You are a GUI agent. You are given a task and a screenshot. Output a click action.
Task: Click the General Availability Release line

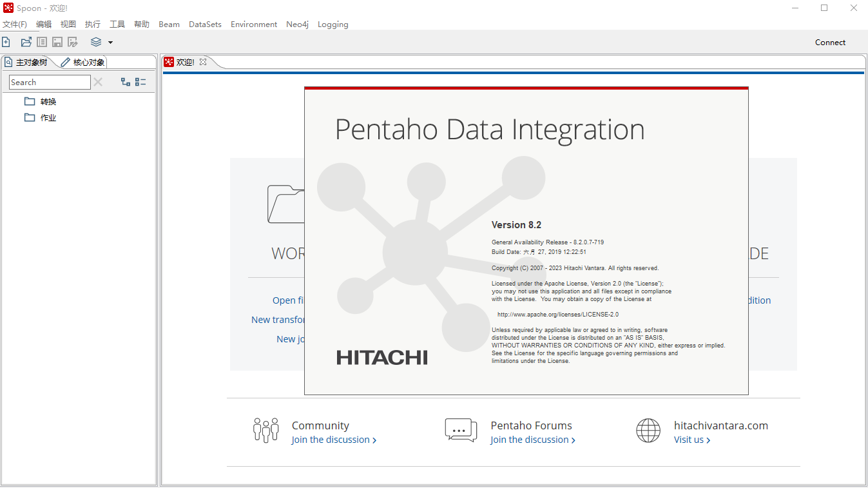548,242
